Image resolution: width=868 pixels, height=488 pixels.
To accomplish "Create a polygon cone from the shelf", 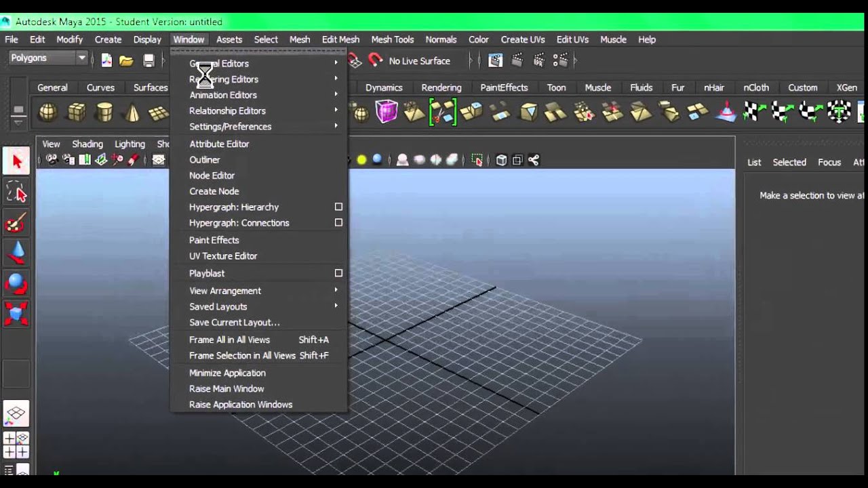I will tap(132, 112).
